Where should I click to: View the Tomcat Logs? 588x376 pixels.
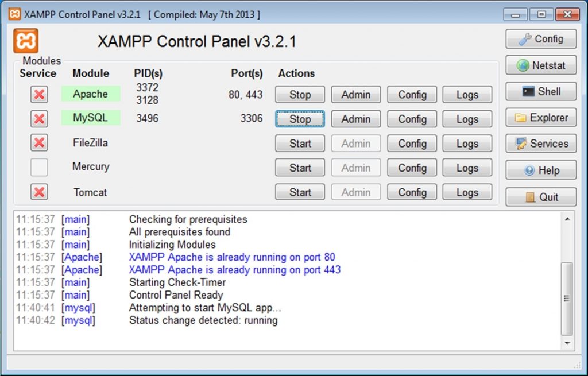pyautogui.click(x=467, y=192)
